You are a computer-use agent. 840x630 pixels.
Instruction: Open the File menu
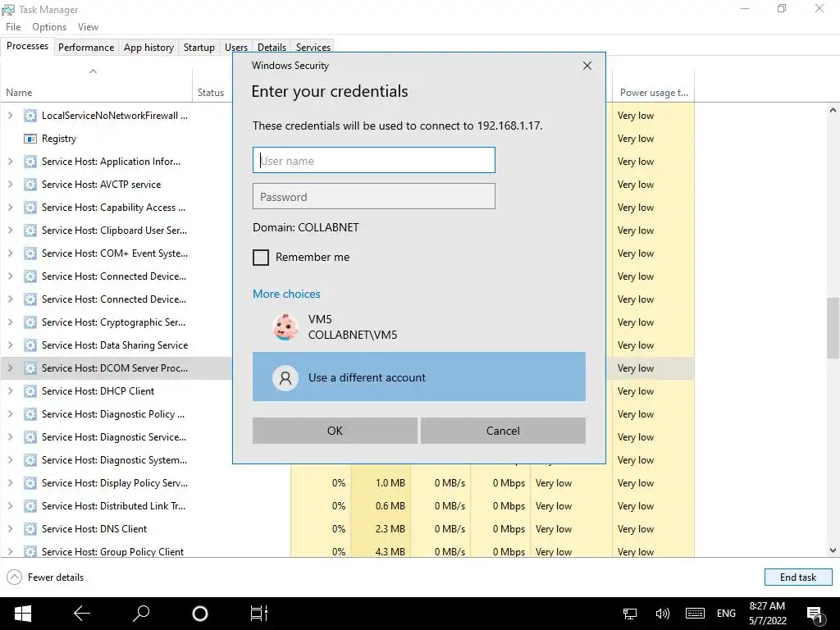[13, 27]
